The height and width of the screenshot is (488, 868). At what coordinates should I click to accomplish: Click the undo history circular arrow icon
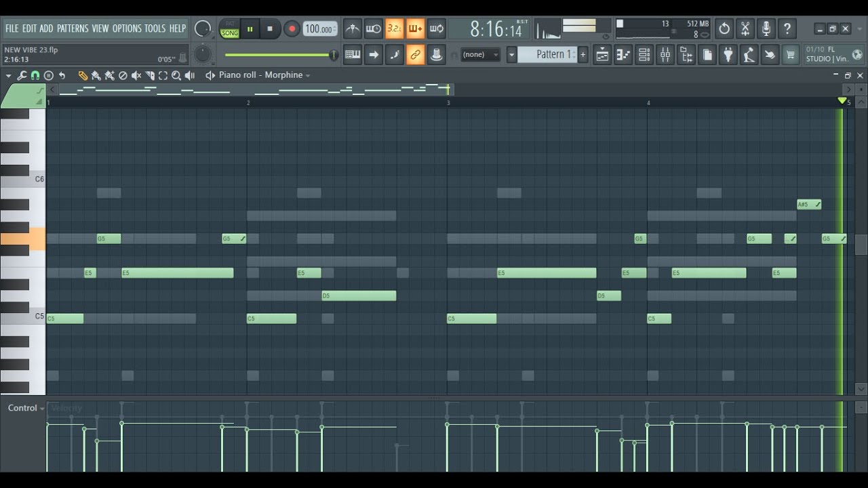724,28
